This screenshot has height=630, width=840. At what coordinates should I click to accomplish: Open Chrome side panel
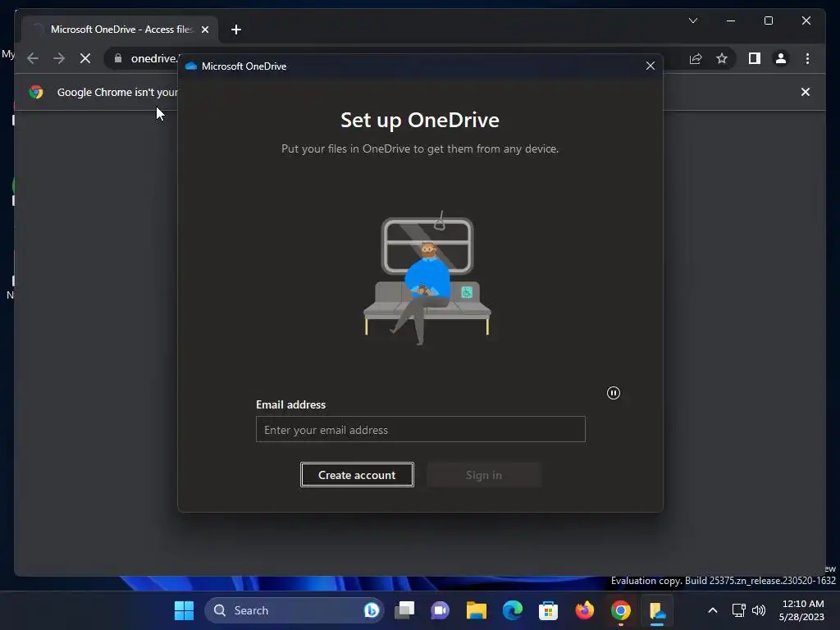coord(755,58)
